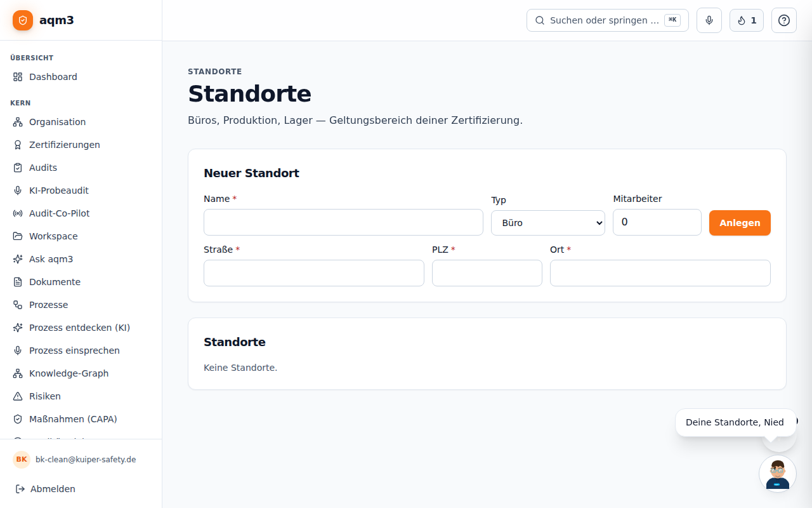This screenshot has width=812, height=508.
Task: Click the Audit-Co-Pilot broadcast icon
Action: tap(18, 213)
